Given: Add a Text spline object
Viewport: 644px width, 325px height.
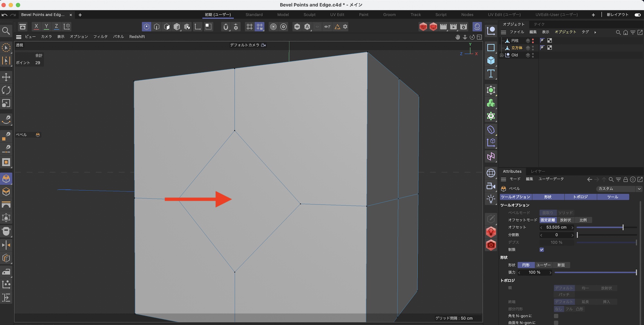Looking at the screenshot, I should click(x=491, y=74).
